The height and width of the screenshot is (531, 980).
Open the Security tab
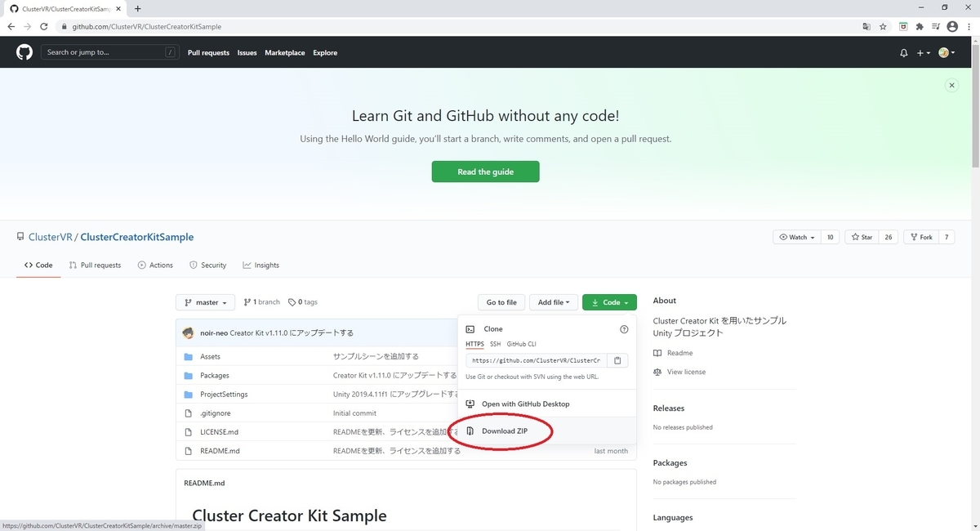pos(207,265)
